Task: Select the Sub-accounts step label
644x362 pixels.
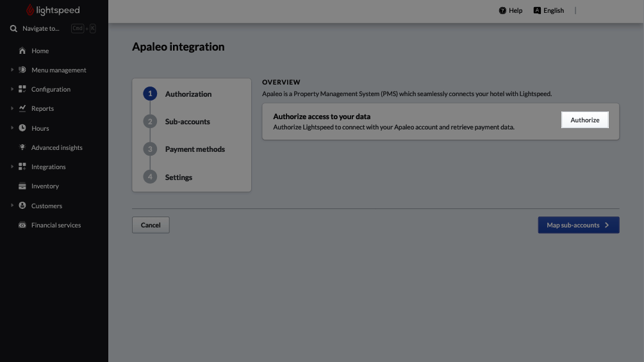Action: (187, 122)
